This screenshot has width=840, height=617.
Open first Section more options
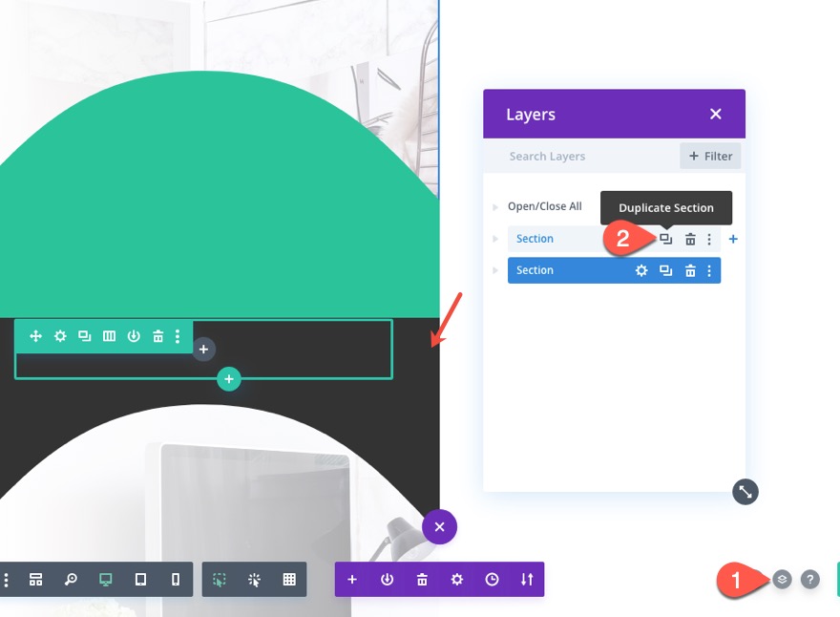709,239
